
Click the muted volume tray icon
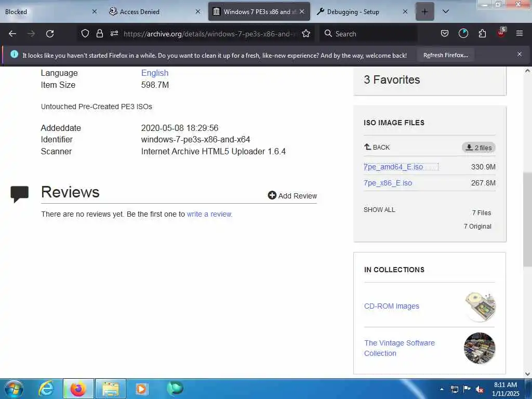480,389
